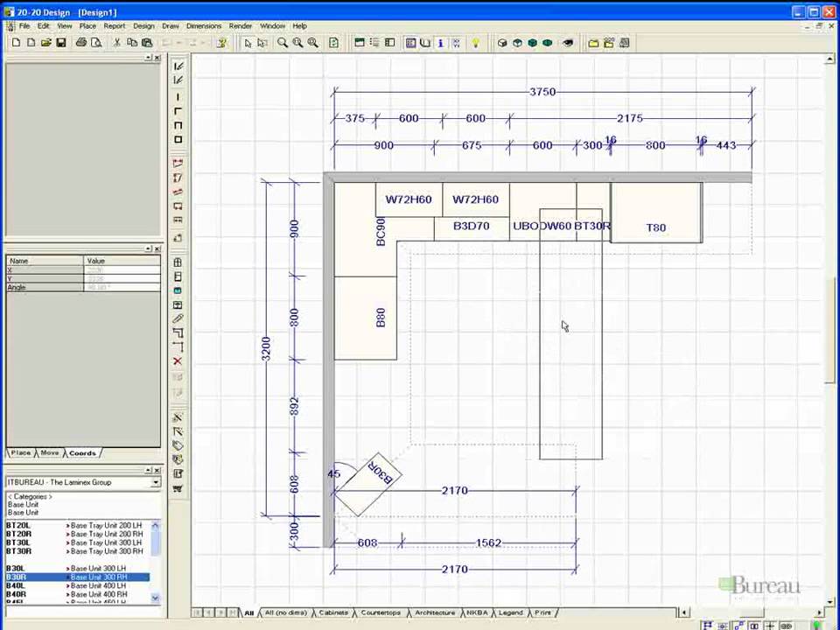Open the Dimensions menu
The height and width of the screenshot is (630, 840).
point(204,25)
